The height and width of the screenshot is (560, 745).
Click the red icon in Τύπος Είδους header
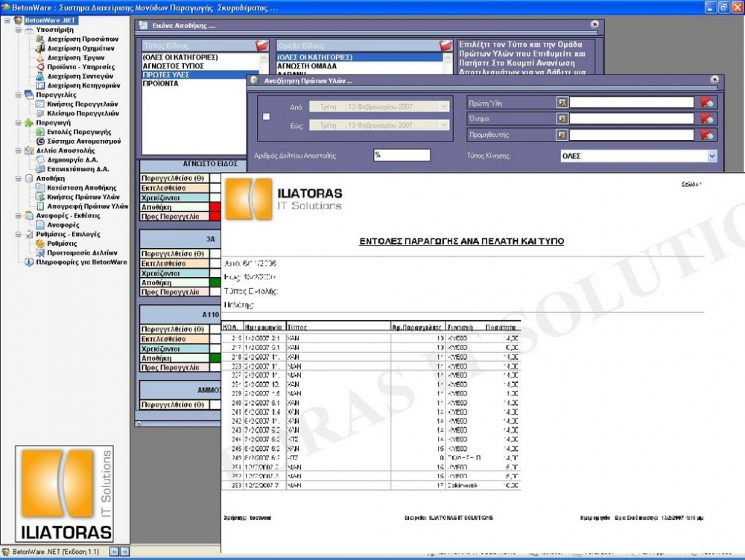[261, 45]
